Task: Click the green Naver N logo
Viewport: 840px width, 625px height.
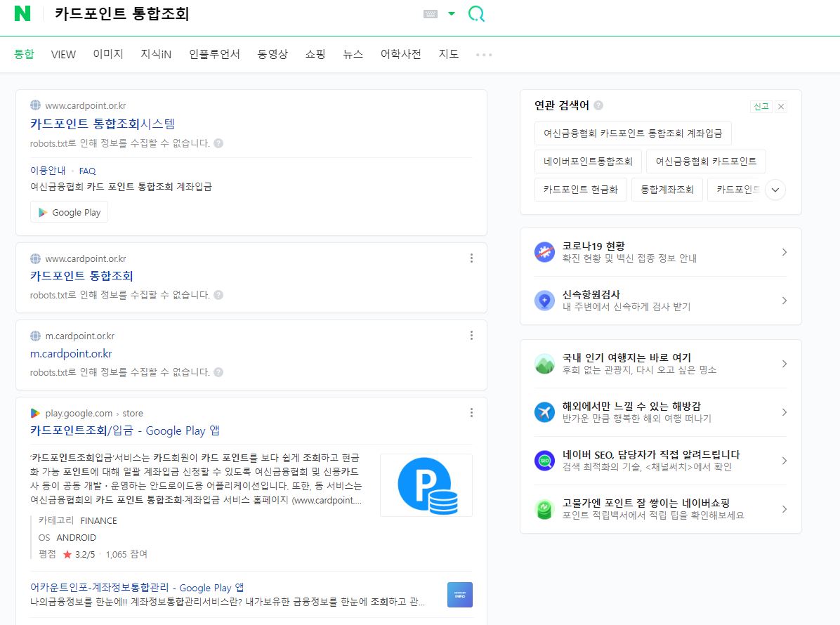Action: [22, 13]
